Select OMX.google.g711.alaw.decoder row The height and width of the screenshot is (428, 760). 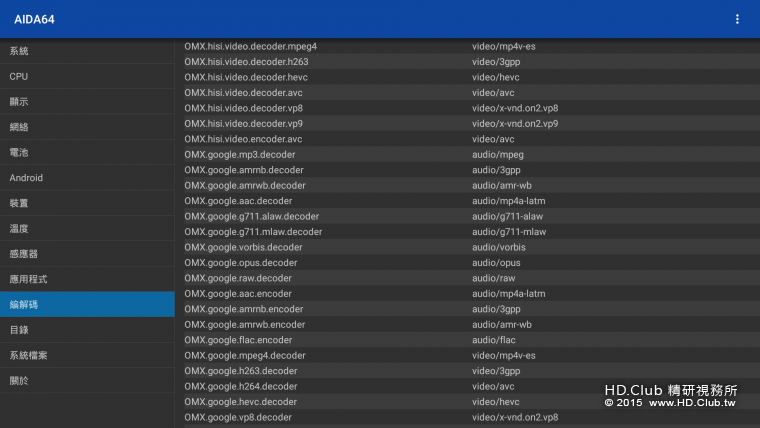click(472, 216)
